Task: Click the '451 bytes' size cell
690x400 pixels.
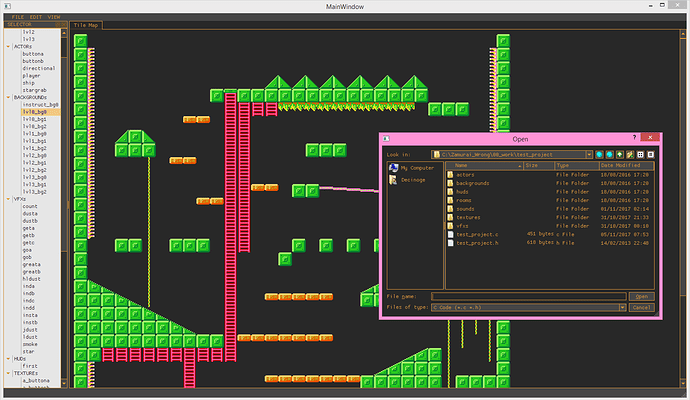Action: [540, 234]
